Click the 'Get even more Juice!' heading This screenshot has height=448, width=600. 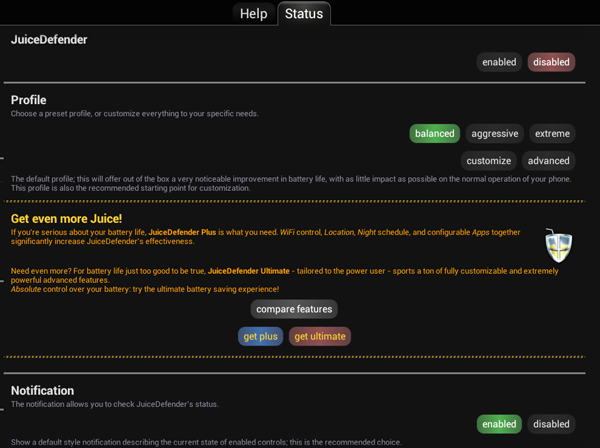pos(67,218)
